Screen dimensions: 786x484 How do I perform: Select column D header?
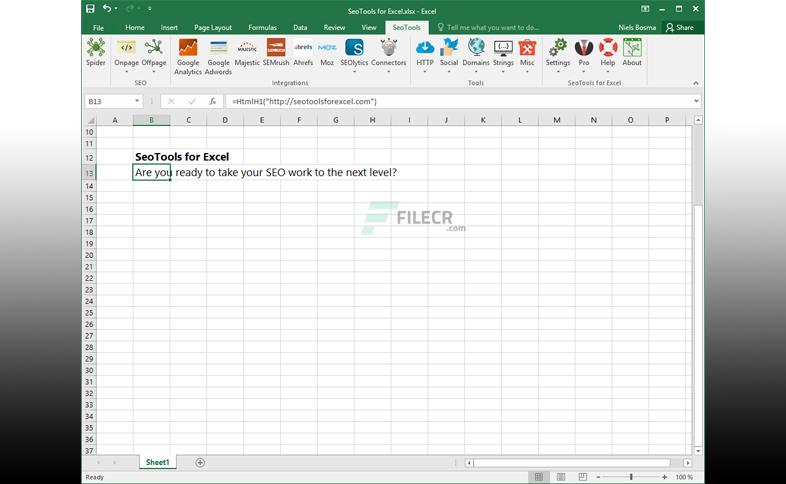pyautogui.click(x=225, y=120)
